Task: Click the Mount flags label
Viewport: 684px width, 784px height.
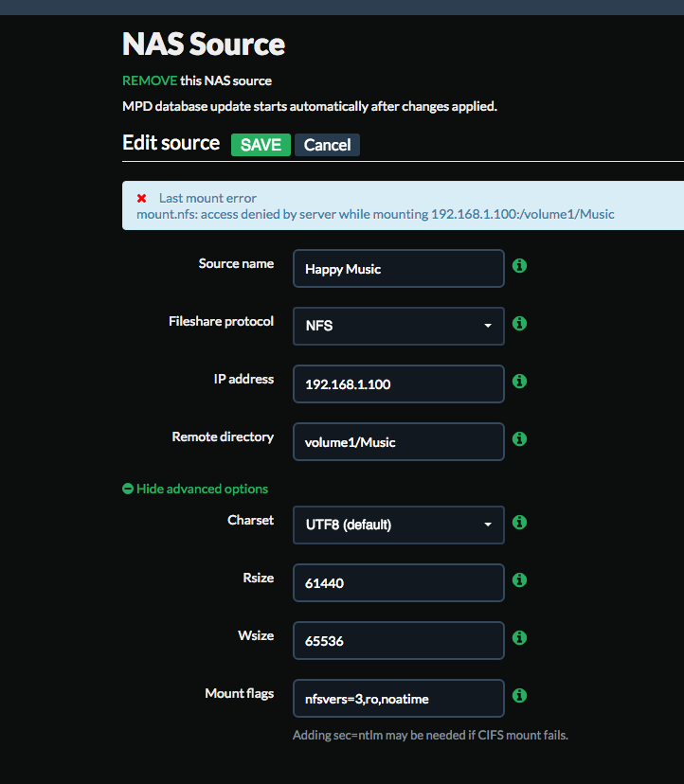Action: pyautogui.click(x=239, y=693)
